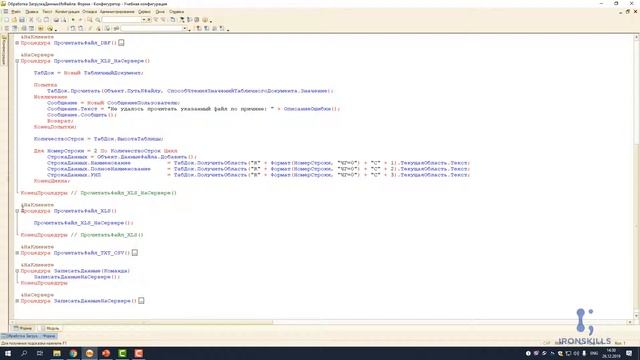Open the Текст menu
Viewport: 640px width, 360px height.
pyautogui.click(x=47, y=12)
